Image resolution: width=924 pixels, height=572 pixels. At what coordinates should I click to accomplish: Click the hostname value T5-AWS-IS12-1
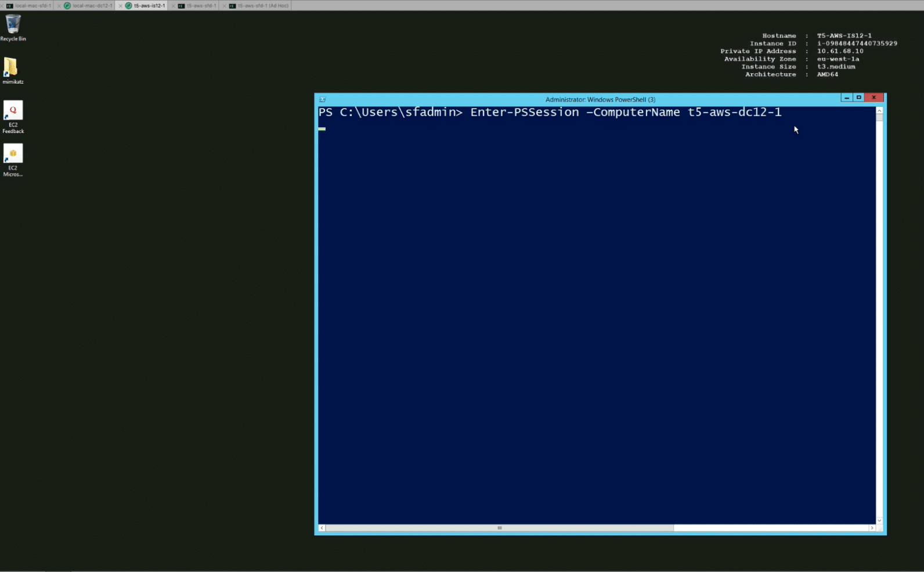click(844, 35)
